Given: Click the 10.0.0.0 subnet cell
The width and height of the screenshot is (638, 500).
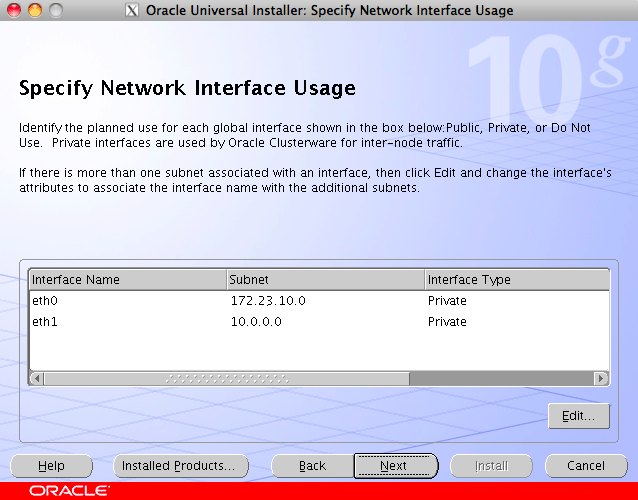Looking at the screenshot, I should (x=256, y=321).
